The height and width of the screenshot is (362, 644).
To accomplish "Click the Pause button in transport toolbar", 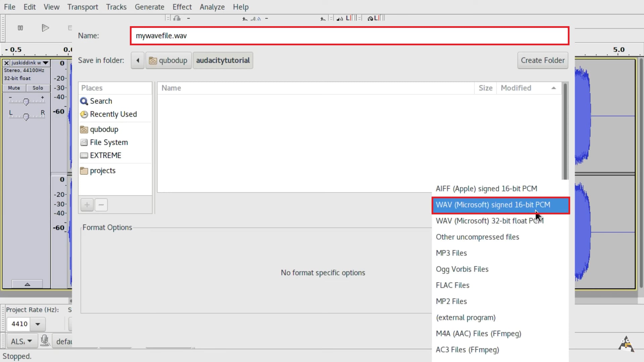I will coord(20,28).
